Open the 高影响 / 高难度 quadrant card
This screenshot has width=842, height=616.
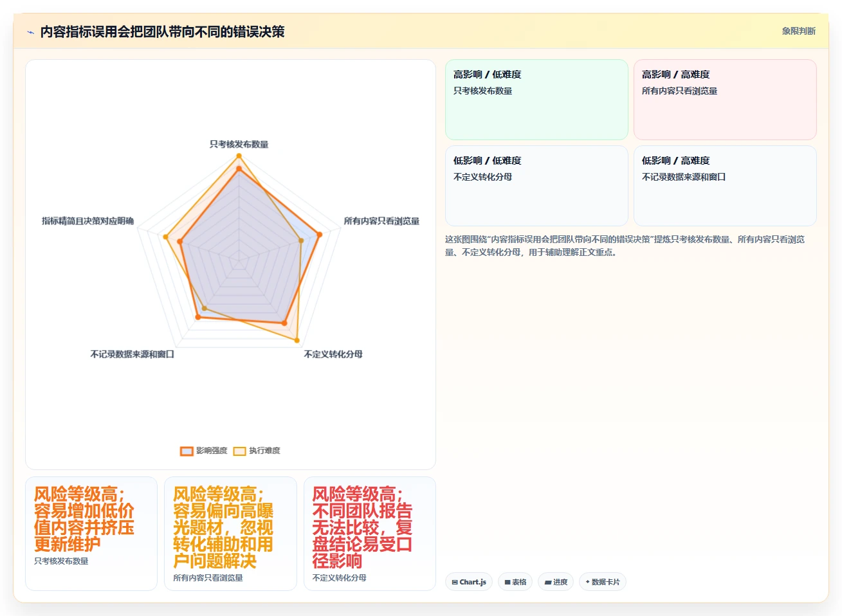[725, 100]
